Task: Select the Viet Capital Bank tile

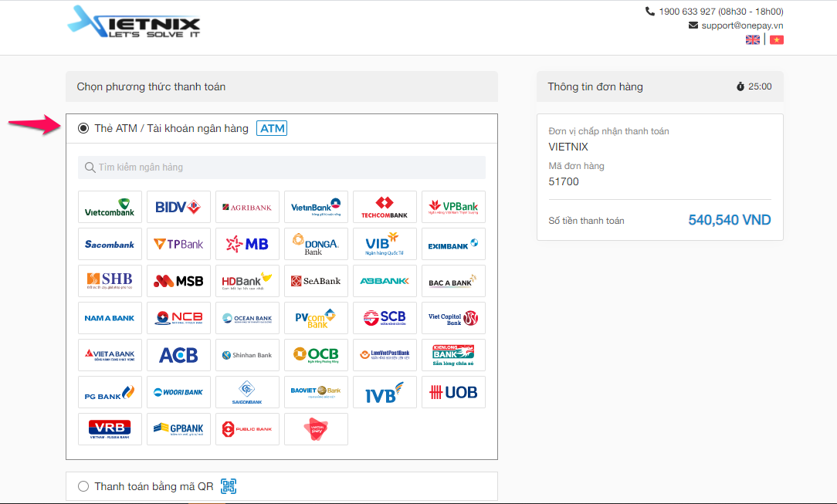Action: pyautogui.click(x=454, y=319)
